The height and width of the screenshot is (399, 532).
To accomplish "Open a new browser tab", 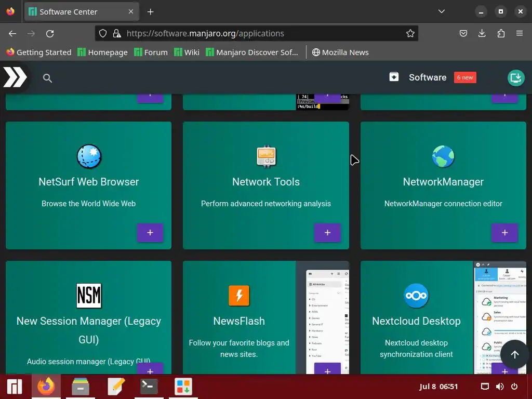I will [150, 12].
